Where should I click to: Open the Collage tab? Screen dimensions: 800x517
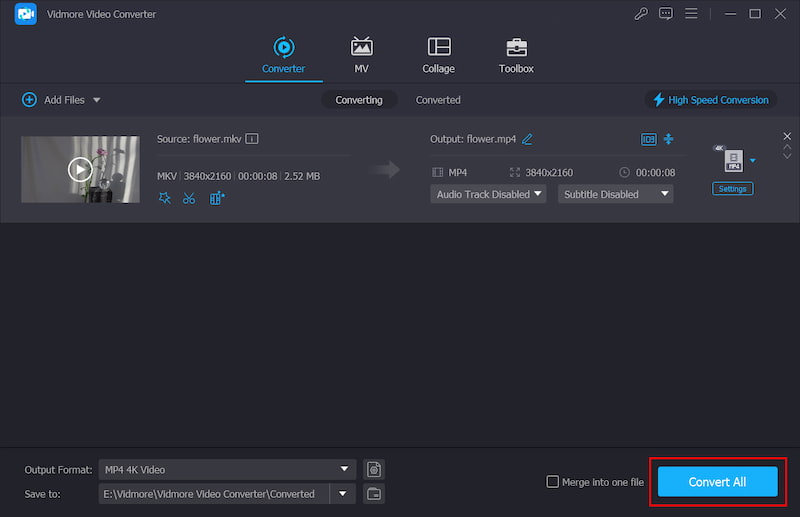(x=438, y=55)
